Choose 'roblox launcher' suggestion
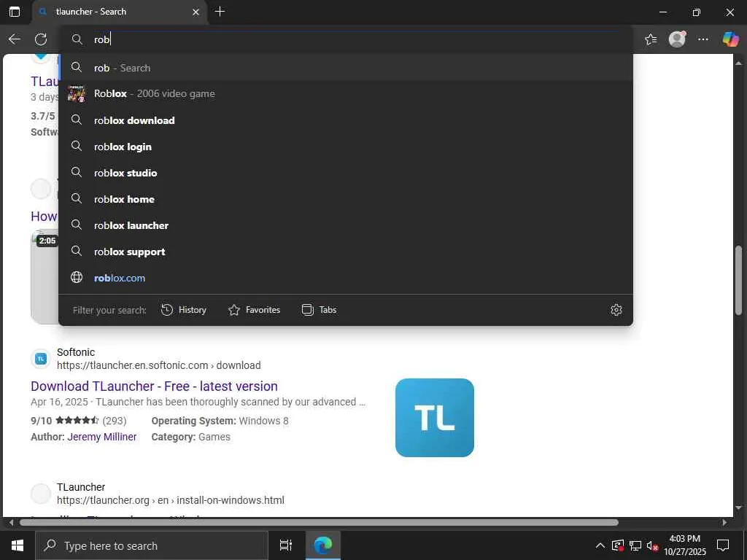This screenshot has height=560, width=747. pos(346,225)
